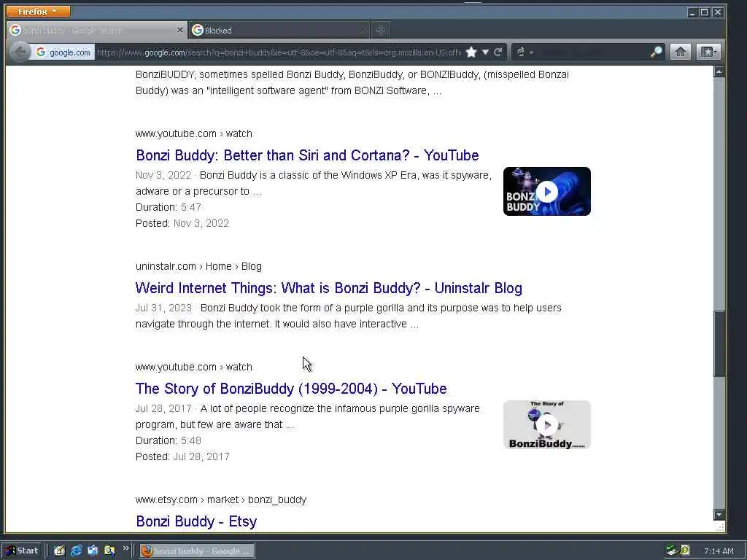This screenshot has height=560, width=747.
Task: Click the google.com site identity button
Action: 63,52
